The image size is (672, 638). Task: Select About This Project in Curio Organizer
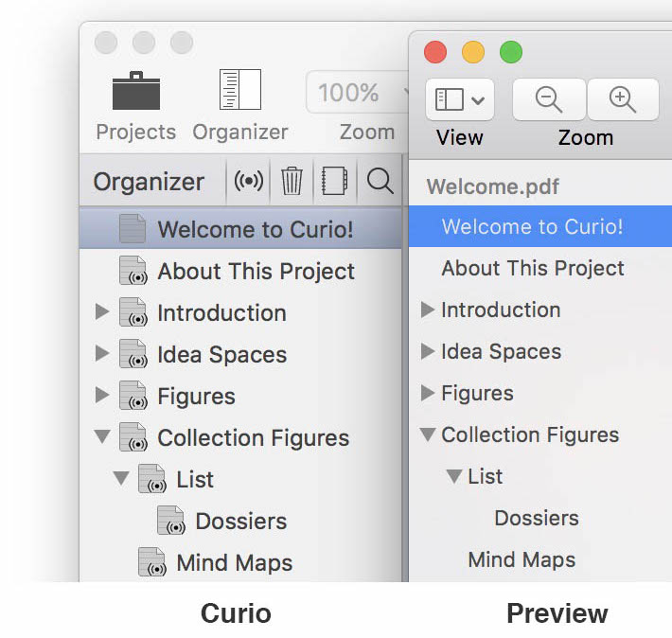[256, 271]
